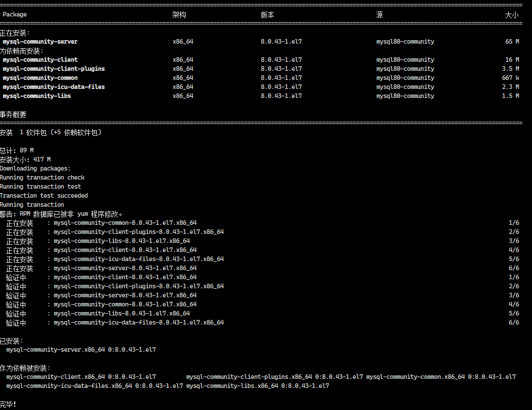Click 'mysql-community-icu-data-files.x86_64' in the dependency list
The image size is (532, 410).
69,386
